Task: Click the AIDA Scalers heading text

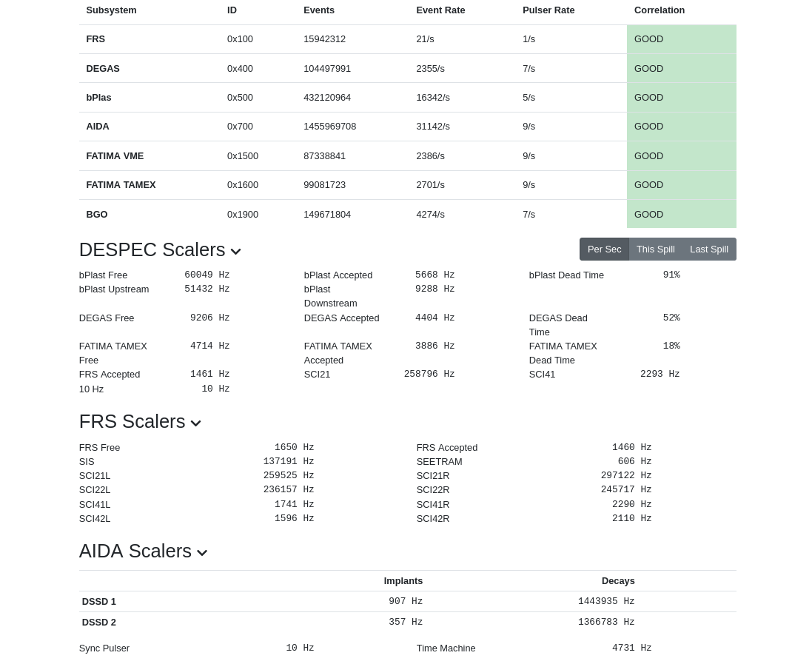Action: pos(135,551)
